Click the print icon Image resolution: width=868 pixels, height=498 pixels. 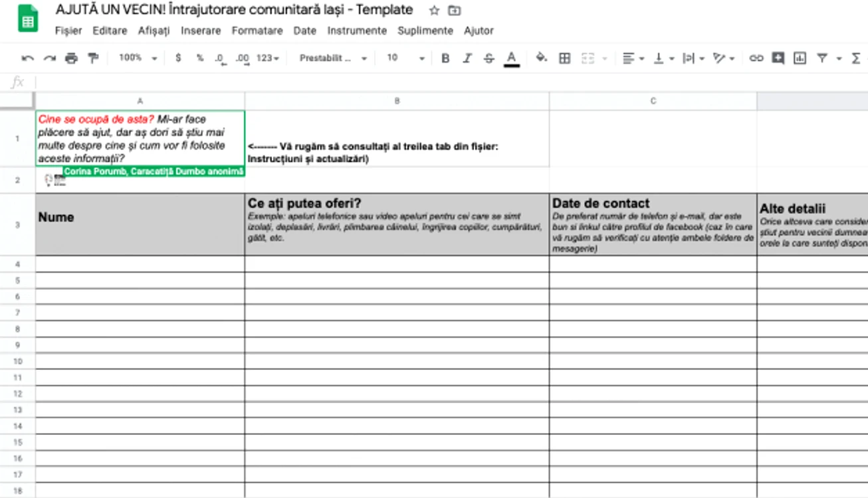click(x=71, y=58)
